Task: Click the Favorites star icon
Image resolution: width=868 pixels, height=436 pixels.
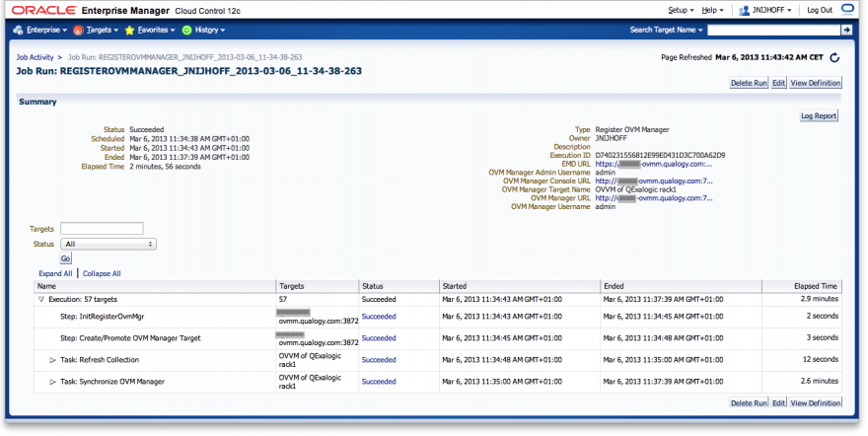Action: [x=129, y=30]
